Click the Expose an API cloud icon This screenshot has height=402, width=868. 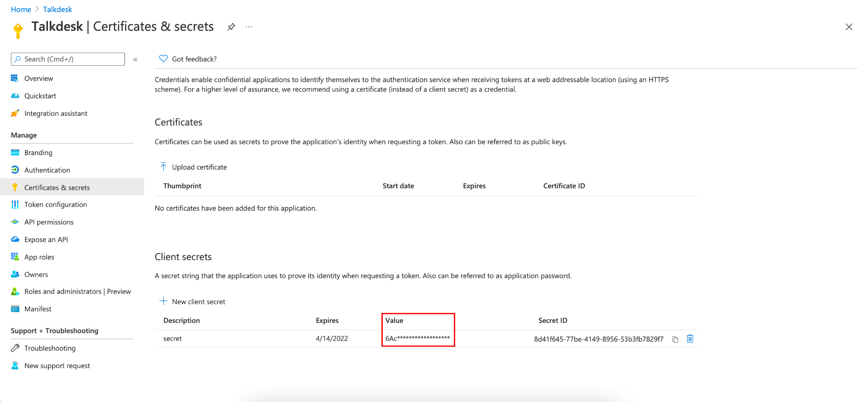click(15, 239)
